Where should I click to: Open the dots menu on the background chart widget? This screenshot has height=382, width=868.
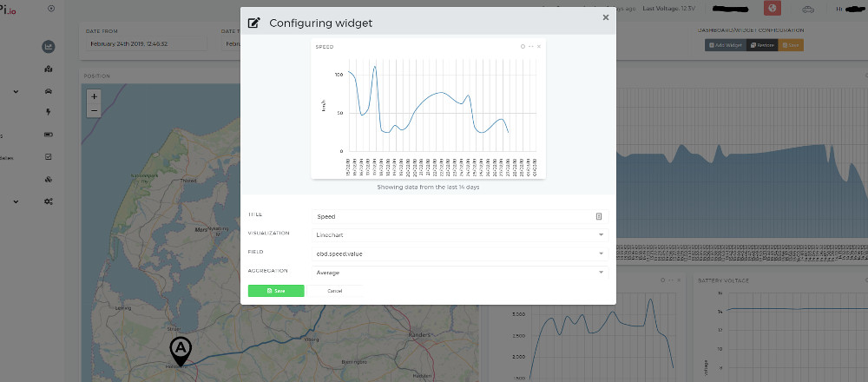[670, 280]
